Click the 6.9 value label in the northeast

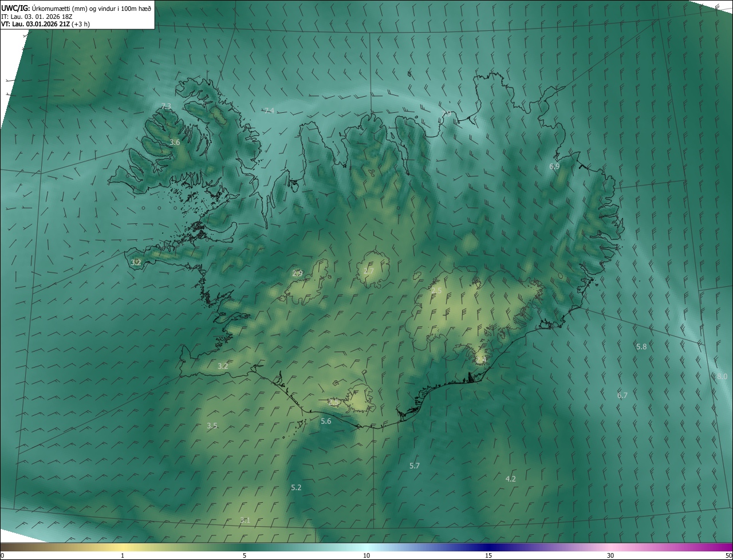coord(554,166)
